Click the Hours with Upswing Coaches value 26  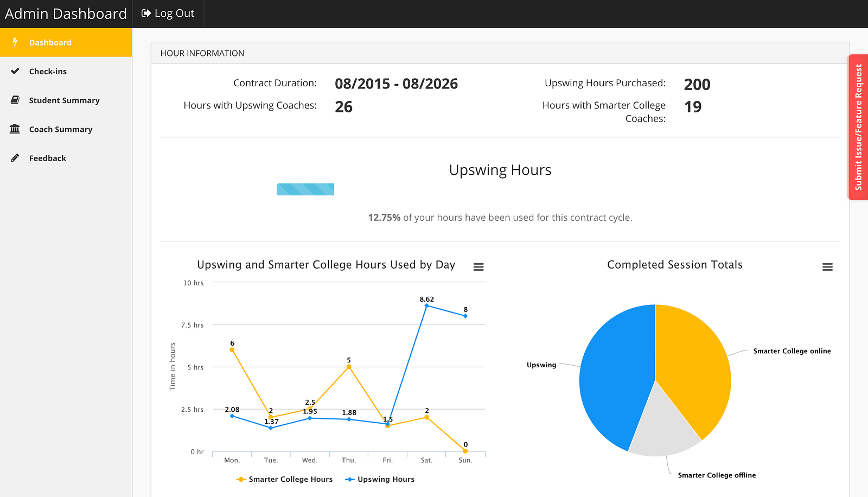343,106
